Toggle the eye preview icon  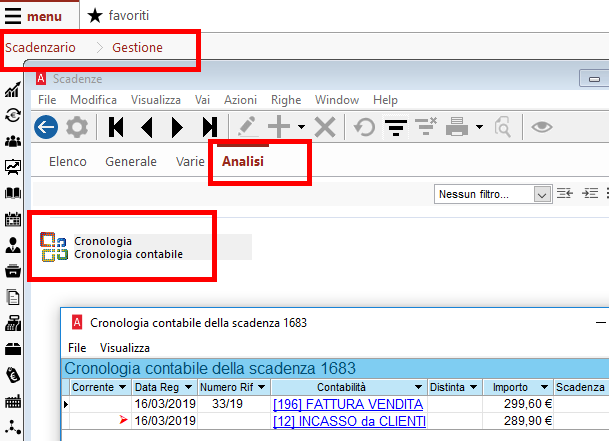pyautogui.click(x=542, y=127)
